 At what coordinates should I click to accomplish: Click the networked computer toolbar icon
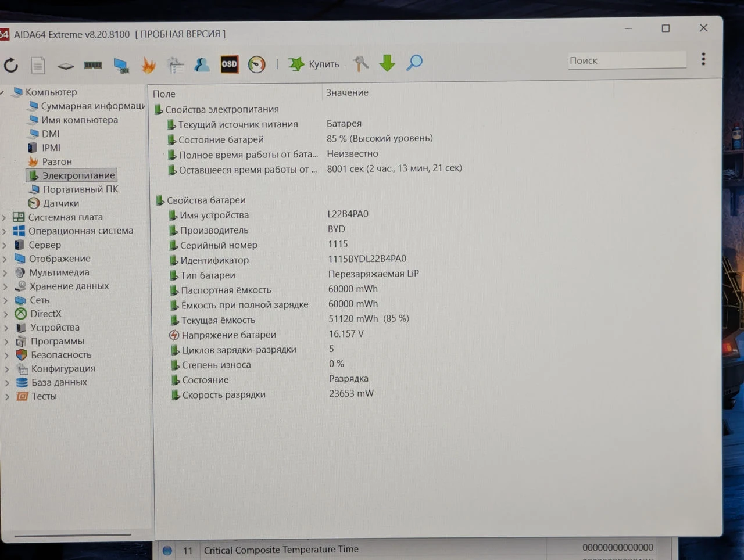[x=121, y=65]
